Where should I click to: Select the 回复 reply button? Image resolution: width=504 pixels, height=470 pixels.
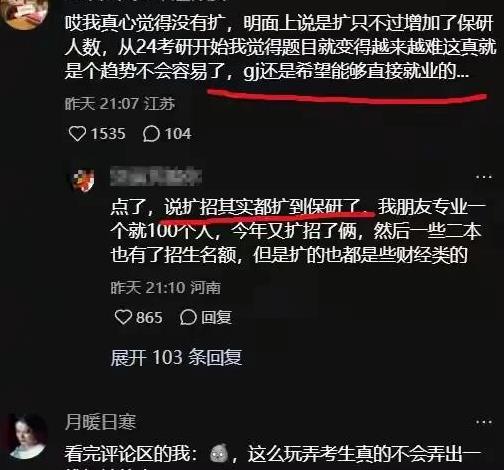[x=216, y=317]
